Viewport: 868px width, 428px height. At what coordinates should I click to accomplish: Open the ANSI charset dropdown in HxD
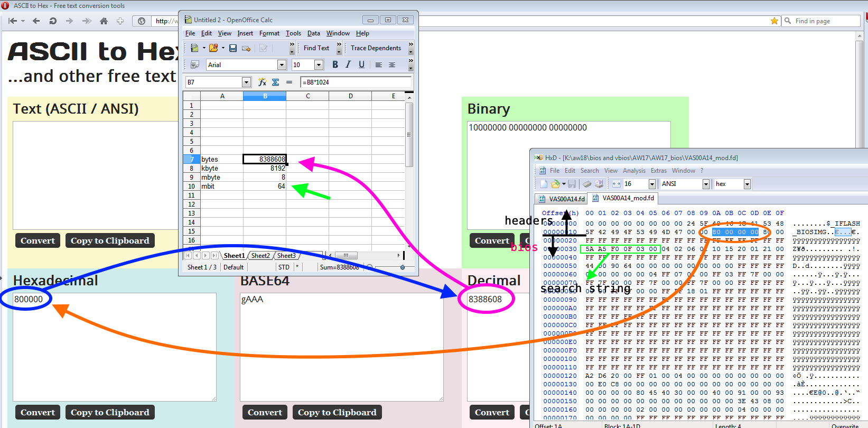(x=706, y=184)
